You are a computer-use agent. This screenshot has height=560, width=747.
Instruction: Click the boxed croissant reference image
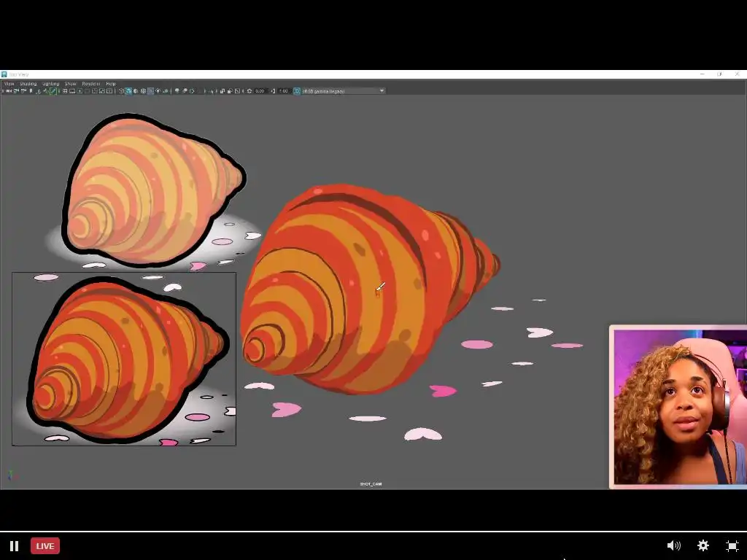click(x=124, y=359)
